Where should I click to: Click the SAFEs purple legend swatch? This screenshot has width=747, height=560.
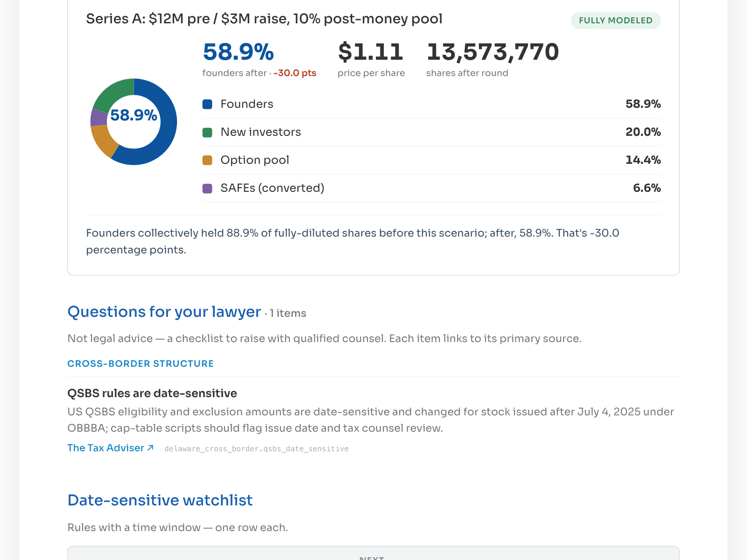coord(207,189)
